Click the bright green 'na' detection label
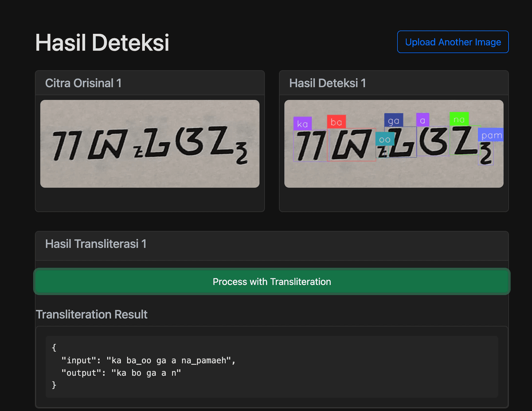This screenshot has width=532, height=411. pyautogui.click(x=459, y=119)
